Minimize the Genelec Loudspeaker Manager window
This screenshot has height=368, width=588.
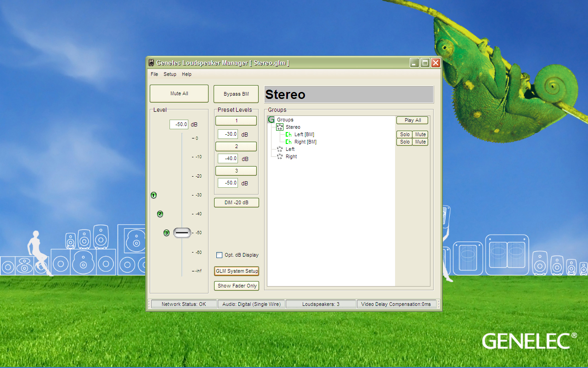pyautogui.click(x=414, y=63)
